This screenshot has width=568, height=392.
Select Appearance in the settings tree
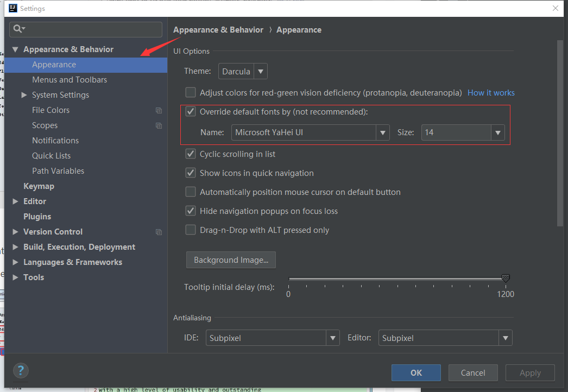tap(86, 65)
